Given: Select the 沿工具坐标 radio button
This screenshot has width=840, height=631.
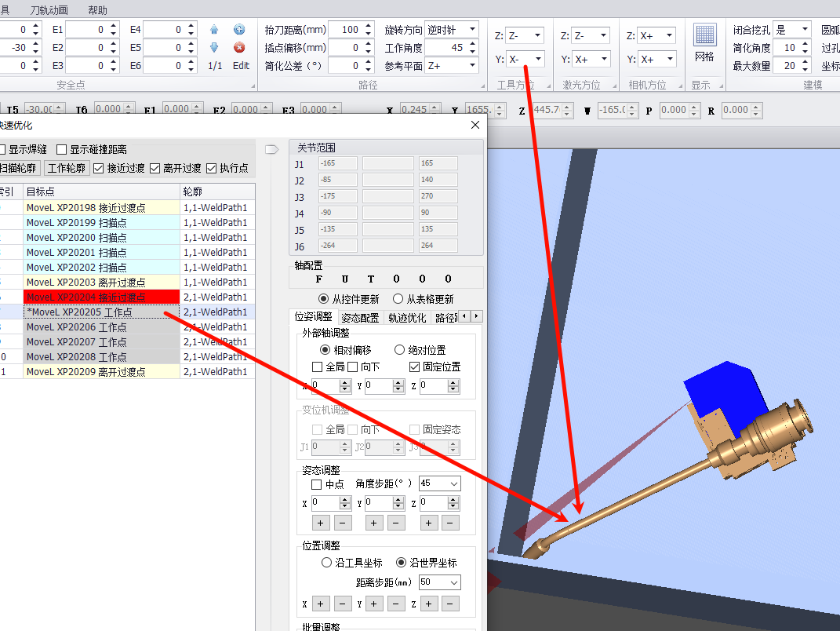Looking at the screenshot, I should coord(328,563).
